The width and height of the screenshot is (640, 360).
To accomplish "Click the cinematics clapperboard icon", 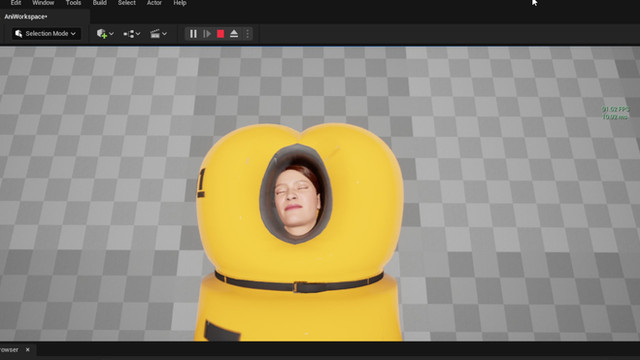I will coord(155,34).
